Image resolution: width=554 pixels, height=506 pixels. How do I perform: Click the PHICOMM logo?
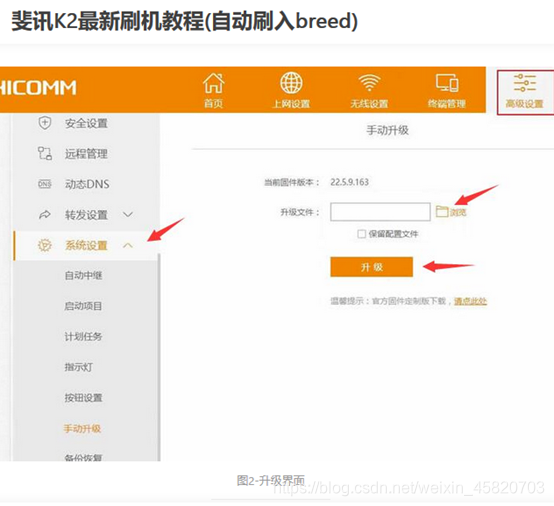(38, 88)
